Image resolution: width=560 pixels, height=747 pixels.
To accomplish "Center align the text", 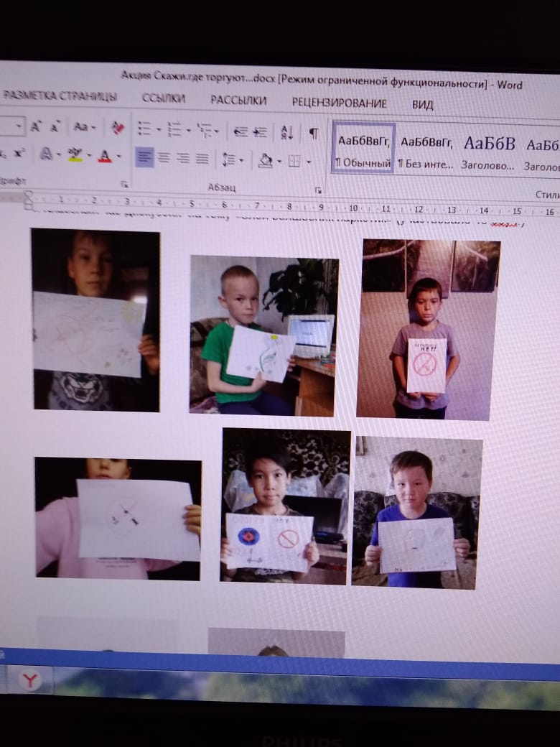I will pos(164,158).
